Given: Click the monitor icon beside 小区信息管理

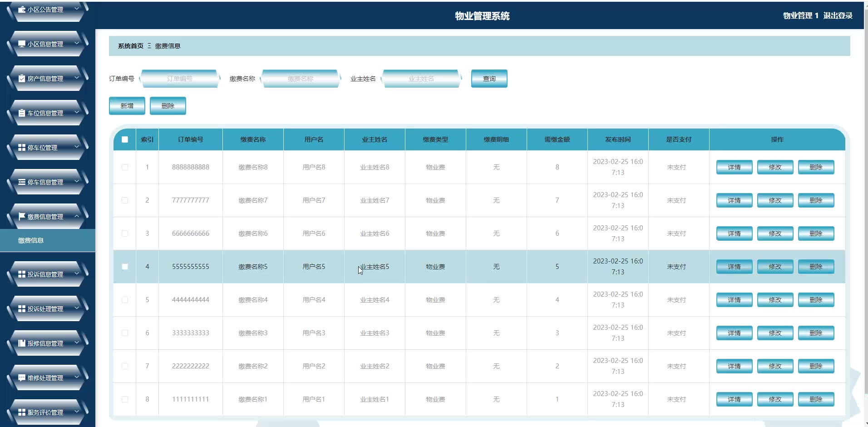Looking at the screenshot, I should coord(22,44).
